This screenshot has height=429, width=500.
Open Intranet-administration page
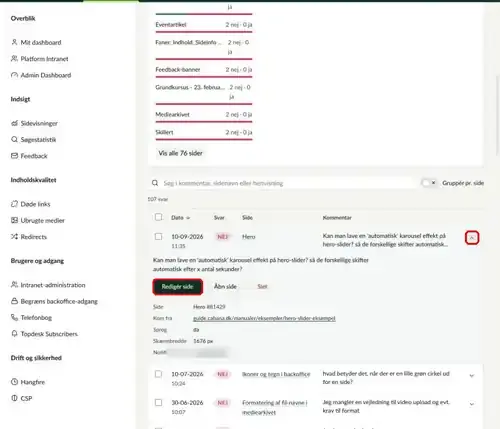click(x=53, y=285)
